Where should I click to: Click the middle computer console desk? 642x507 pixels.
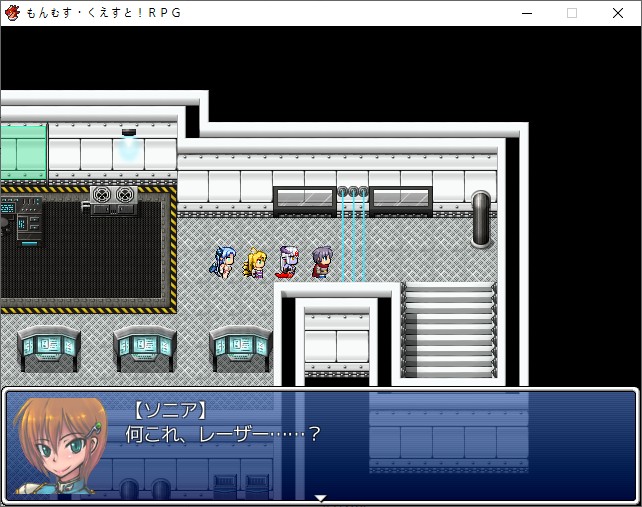(145, 348)
